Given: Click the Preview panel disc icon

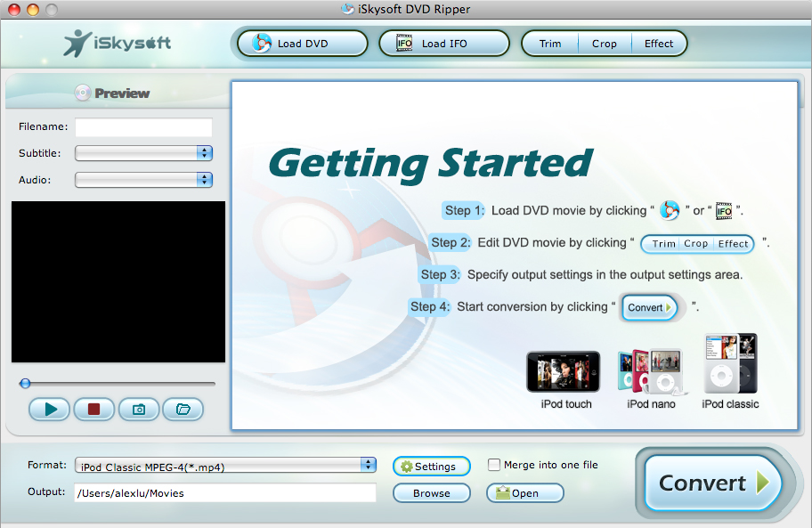Looking at the screenshot, I should point(82,93).
